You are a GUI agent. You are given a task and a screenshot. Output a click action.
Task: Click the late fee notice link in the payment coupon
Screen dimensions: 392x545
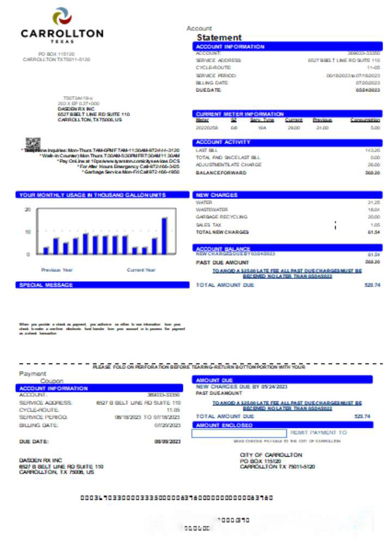tap(287, 405)
